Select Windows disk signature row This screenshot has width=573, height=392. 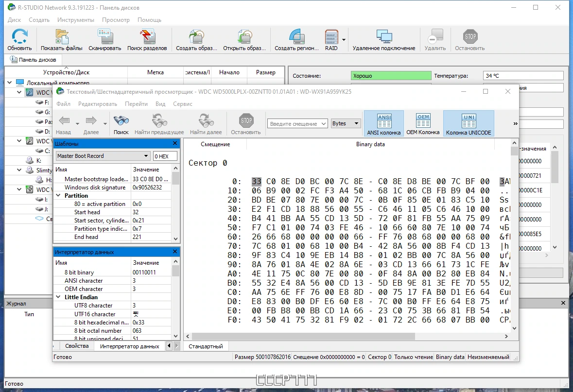coord(112,187)
